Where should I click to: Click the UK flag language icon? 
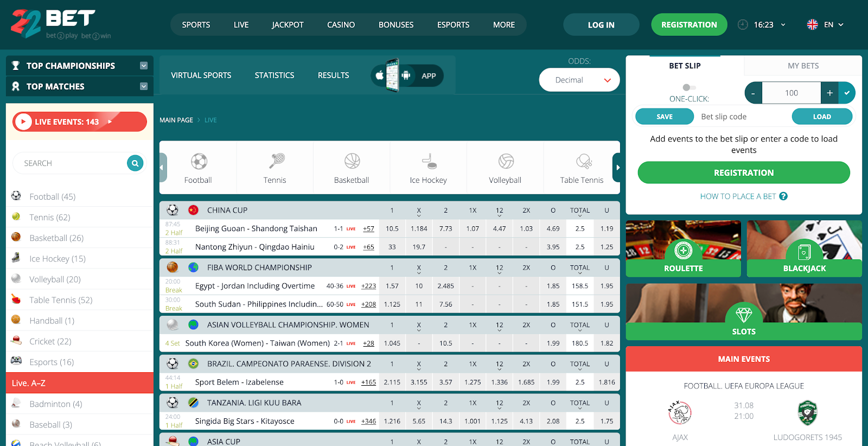pos(812,24)
